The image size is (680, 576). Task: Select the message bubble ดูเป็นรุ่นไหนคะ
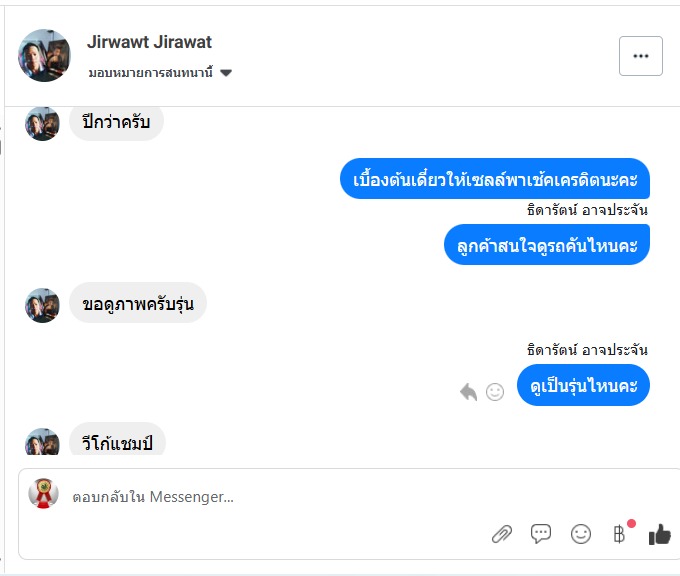tap(583, 386)
